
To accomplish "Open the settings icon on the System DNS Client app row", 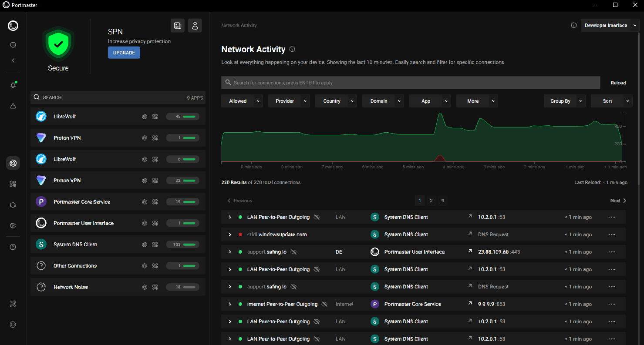I will tap(155, 245).
